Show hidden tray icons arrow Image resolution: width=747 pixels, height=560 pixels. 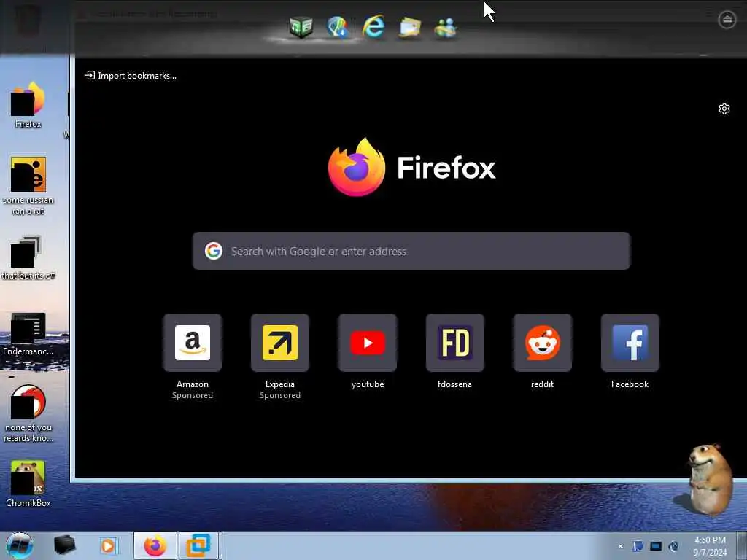(620, 546)
